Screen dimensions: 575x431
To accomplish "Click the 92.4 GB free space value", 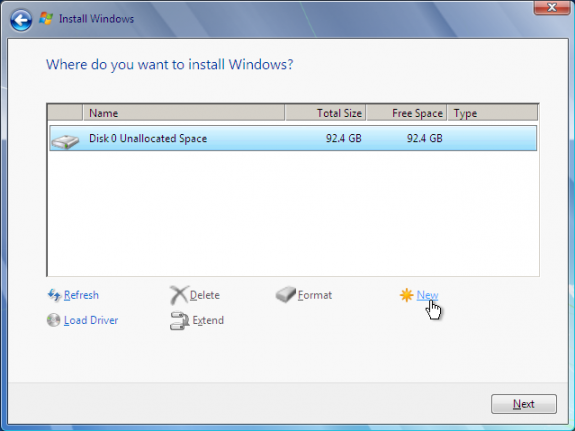I will point(424,138).
